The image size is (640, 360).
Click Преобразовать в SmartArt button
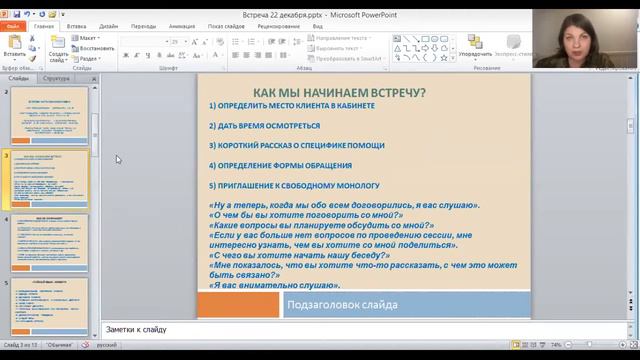click(x=346, y=59)
